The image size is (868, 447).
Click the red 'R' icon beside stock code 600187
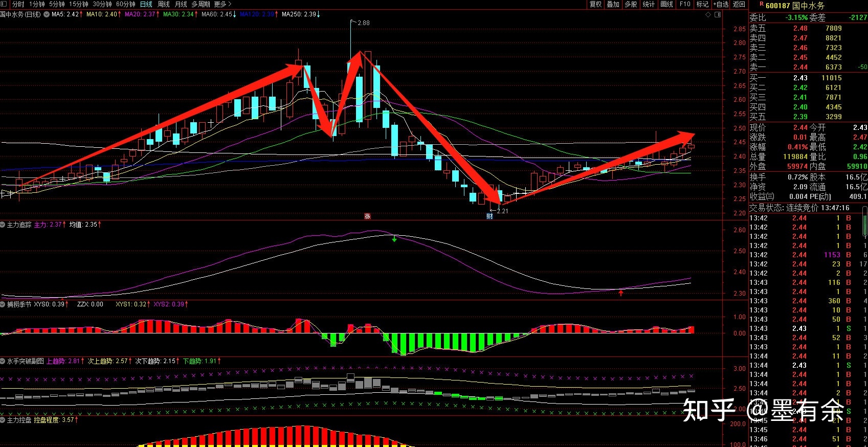[761, 5]
